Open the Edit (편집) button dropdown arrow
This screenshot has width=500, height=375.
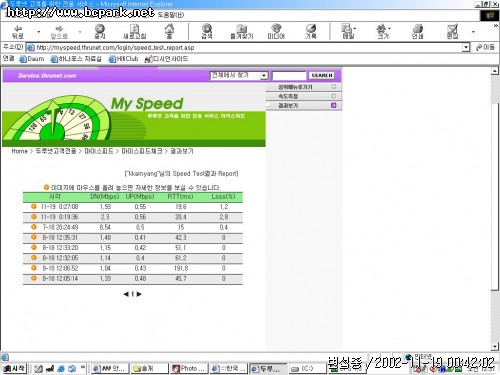point(473,32)
